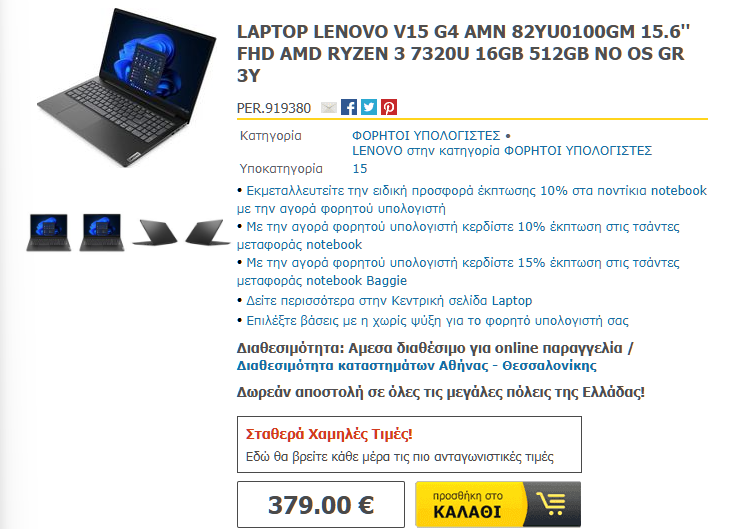View the third thumbnail showing laptop back
Image resolution: width=749 pixels, height=529 pixels.
155,233
